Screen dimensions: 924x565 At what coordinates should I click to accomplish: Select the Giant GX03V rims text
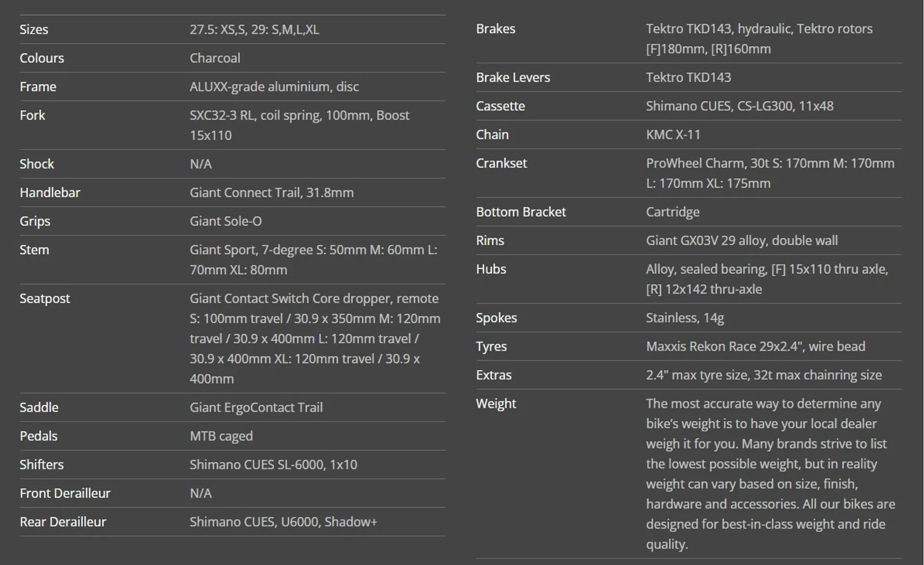742,240
